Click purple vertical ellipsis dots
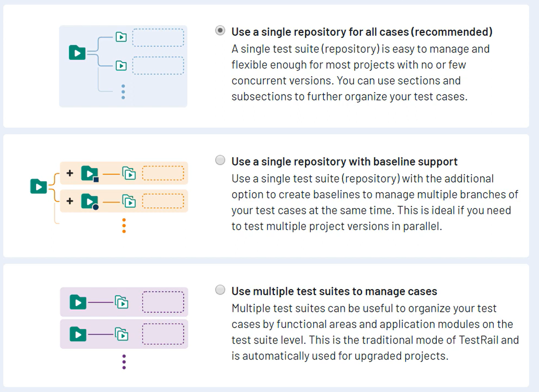The height and width of the screenshot is (392, 539). 124,362
